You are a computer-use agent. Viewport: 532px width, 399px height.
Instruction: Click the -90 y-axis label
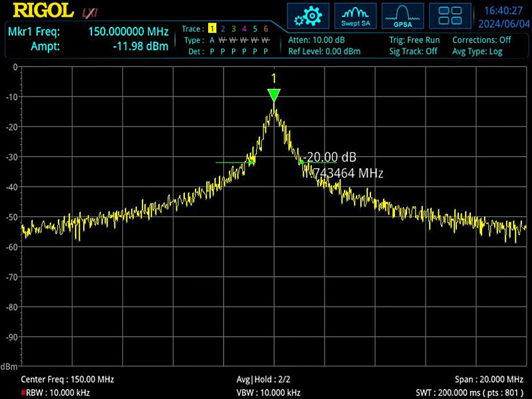[x=11, y=337]
